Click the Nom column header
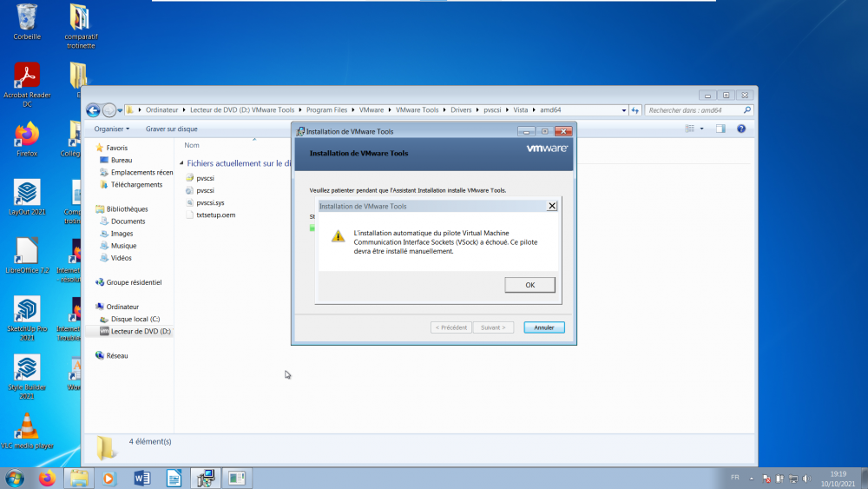The image size is (868, 489). coord(192,145)
